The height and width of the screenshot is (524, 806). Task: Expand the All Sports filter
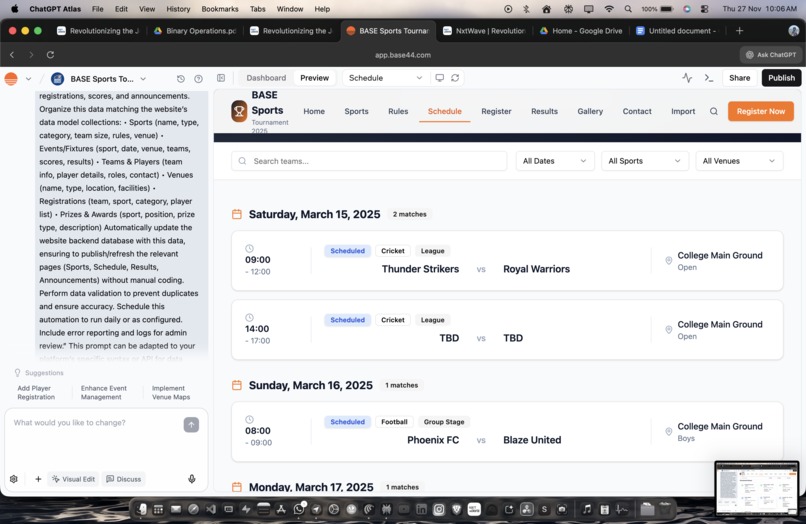(645, 161)
